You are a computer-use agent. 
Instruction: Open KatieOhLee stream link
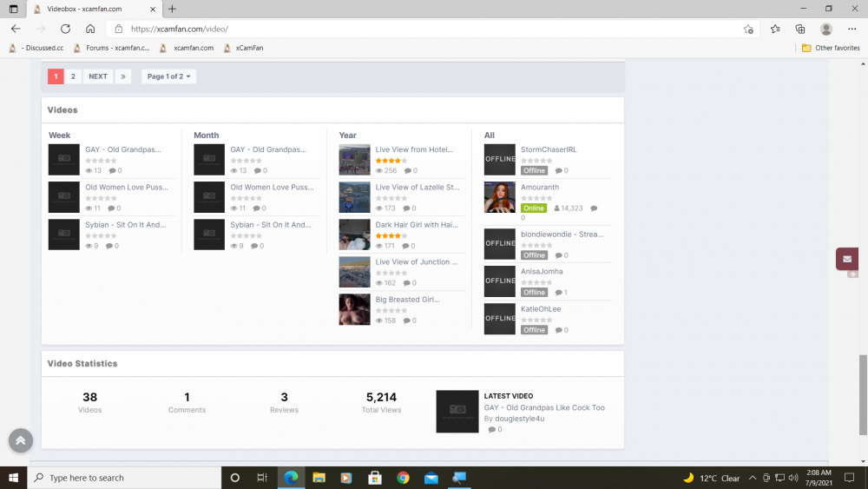(541, 309)
